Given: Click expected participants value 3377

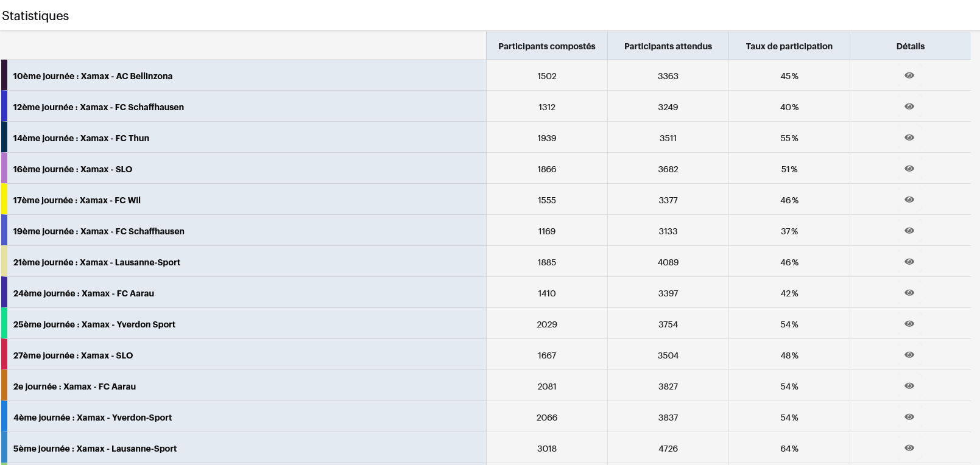Looking at the screenshot, I should 668,200.
